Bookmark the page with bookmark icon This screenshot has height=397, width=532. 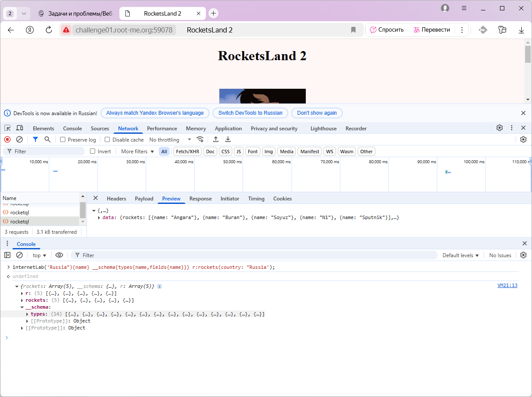(x=353, y=30)
